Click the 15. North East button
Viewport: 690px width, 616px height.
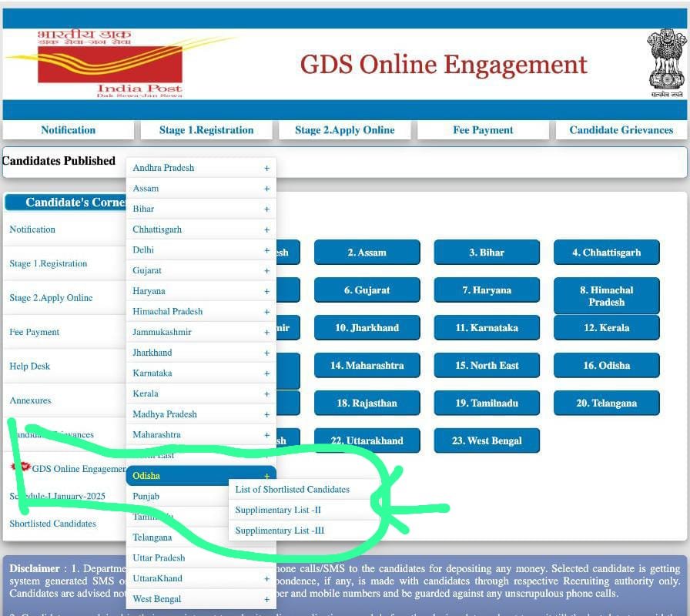click(x=487, y=365)
